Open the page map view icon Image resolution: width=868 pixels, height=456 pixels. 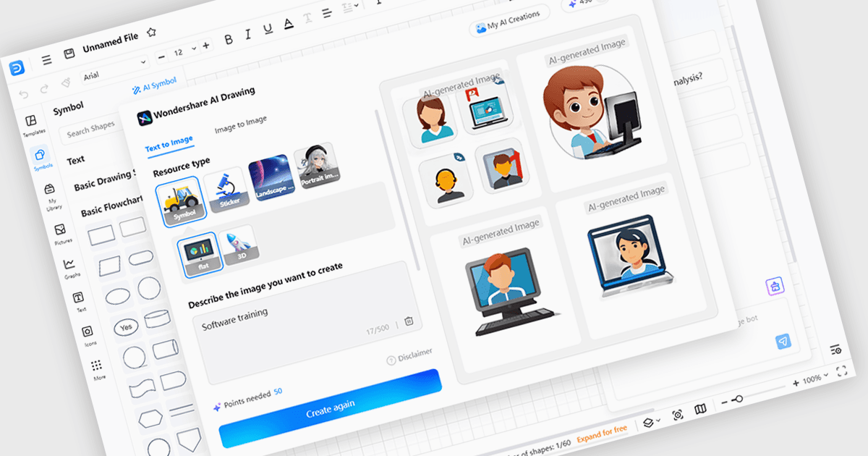coord(699,410)
